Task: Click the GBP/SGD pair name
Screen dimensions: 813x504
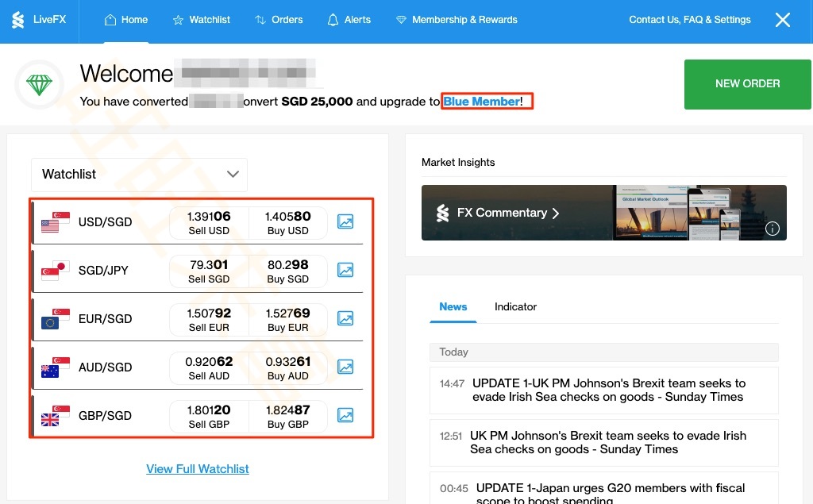Action: (106, 415)
